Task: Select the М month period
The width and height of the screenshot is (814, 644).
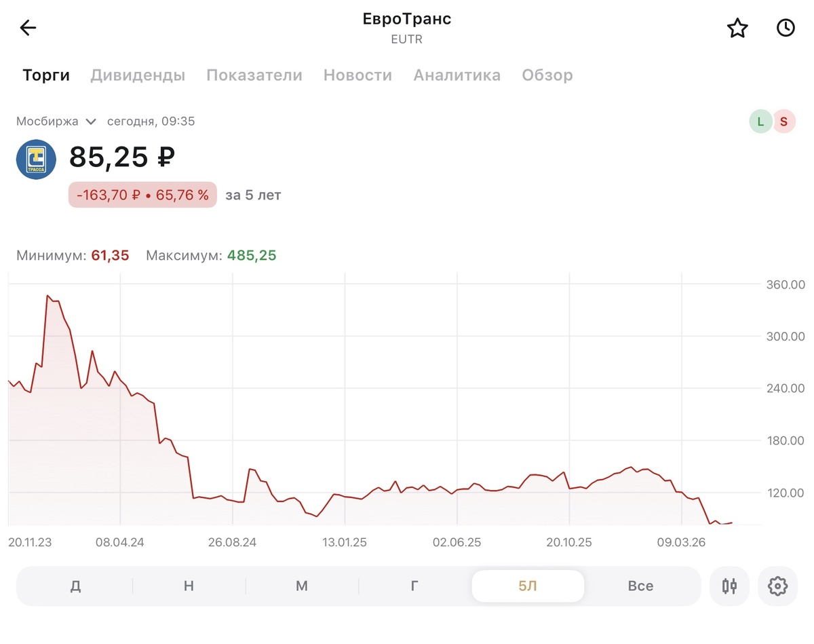Action: tap(302, 586)
